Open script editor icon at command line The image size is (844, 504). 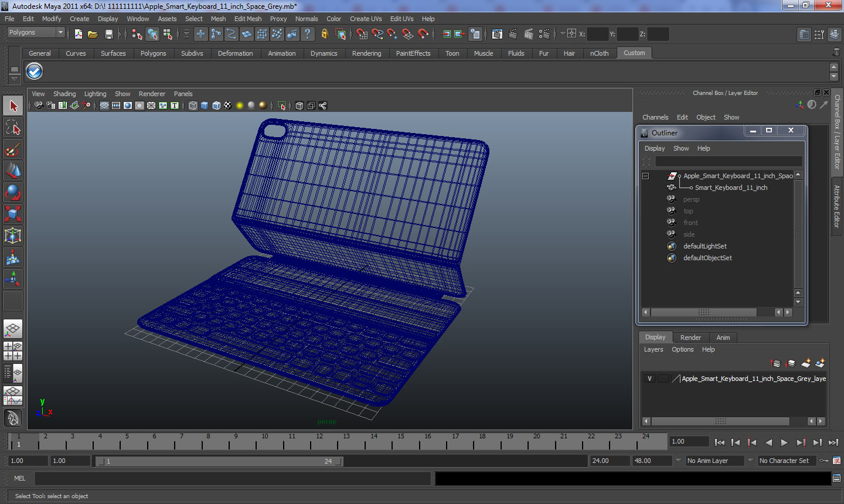(836, 478)
